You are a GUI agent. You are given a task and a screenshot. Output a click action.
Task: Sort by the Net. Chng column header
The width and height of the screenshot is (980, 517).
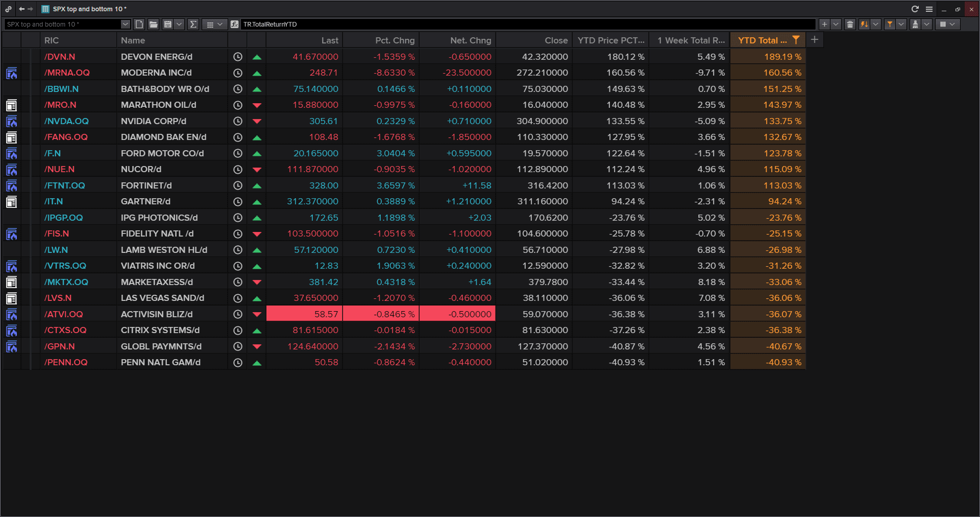pos(457,40)
